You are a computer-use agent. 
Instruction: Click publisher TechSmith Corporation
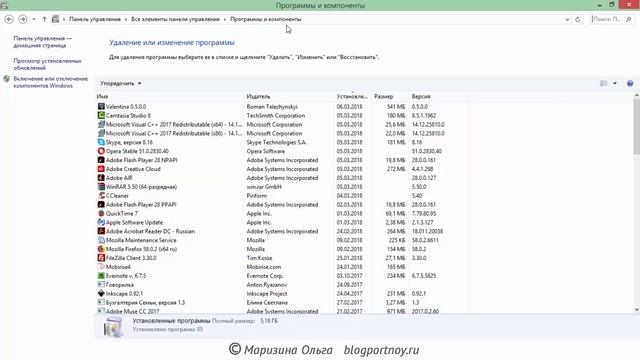(276, 116)
